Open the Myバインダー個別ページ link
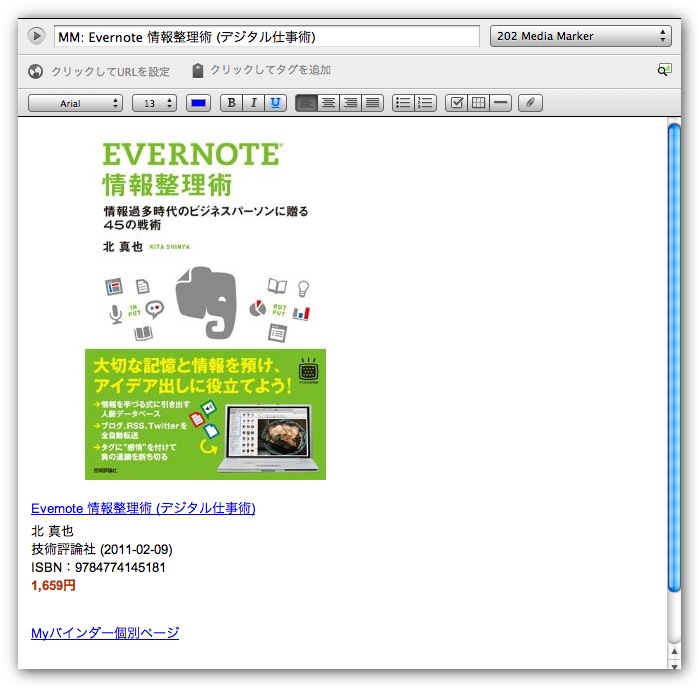699x687 pixels. click(105, 633)
